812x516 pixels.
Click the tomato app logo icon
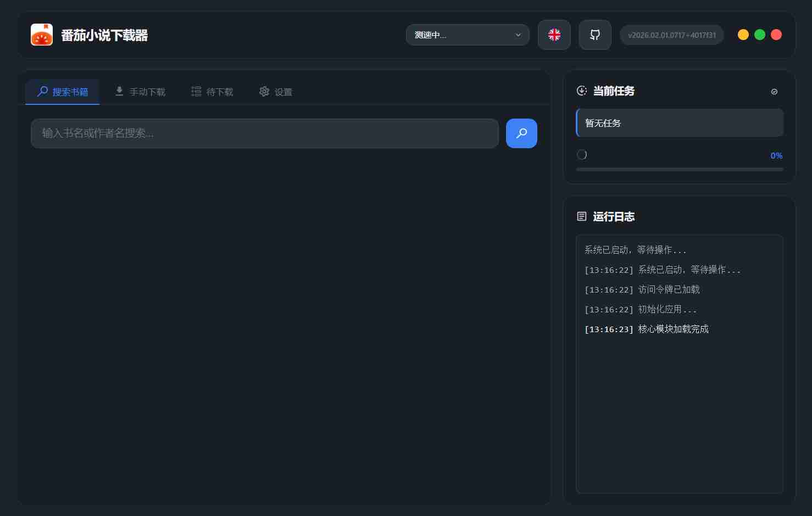[42, 35]
